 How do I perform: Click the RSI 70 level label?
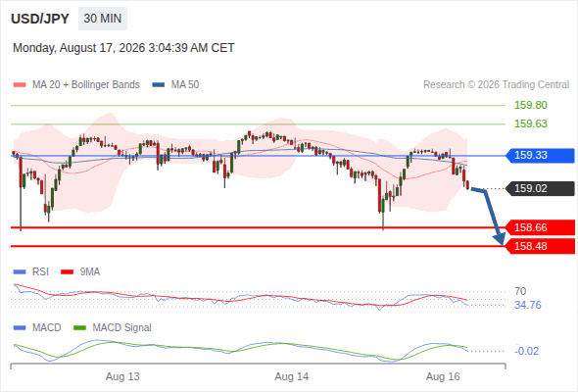click(520, 291)
